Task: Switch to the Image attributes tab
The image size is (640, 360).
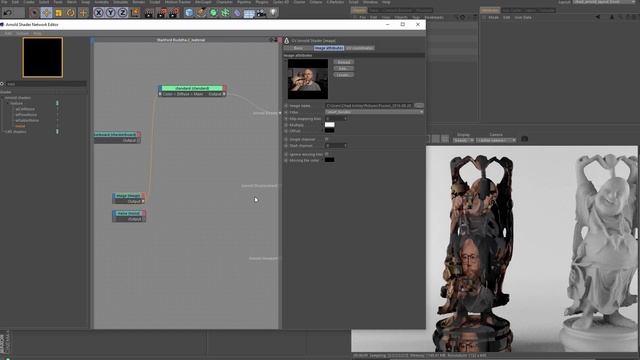Action: (x=329, y=48)
